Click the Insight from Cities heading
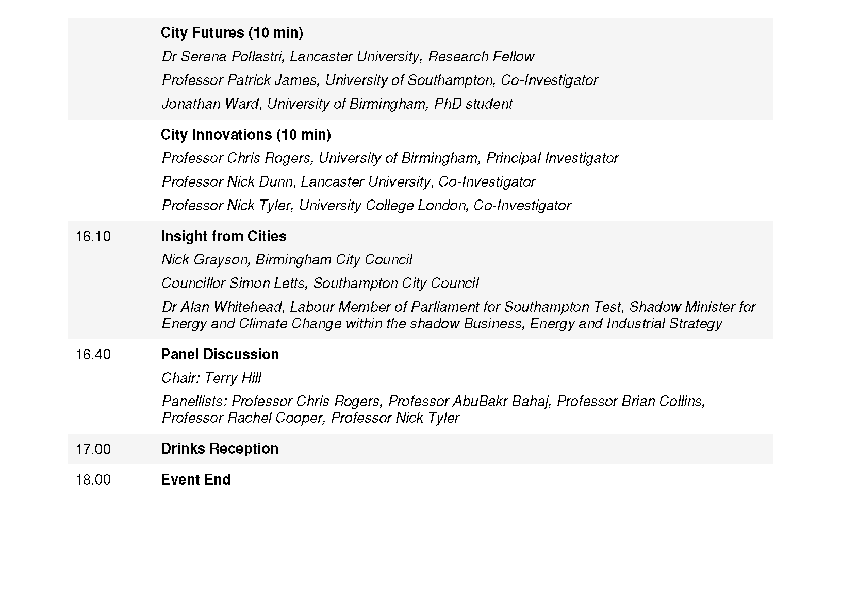Image resolution: width=842 pixels, height=616 pixels. tap(223, 237)
